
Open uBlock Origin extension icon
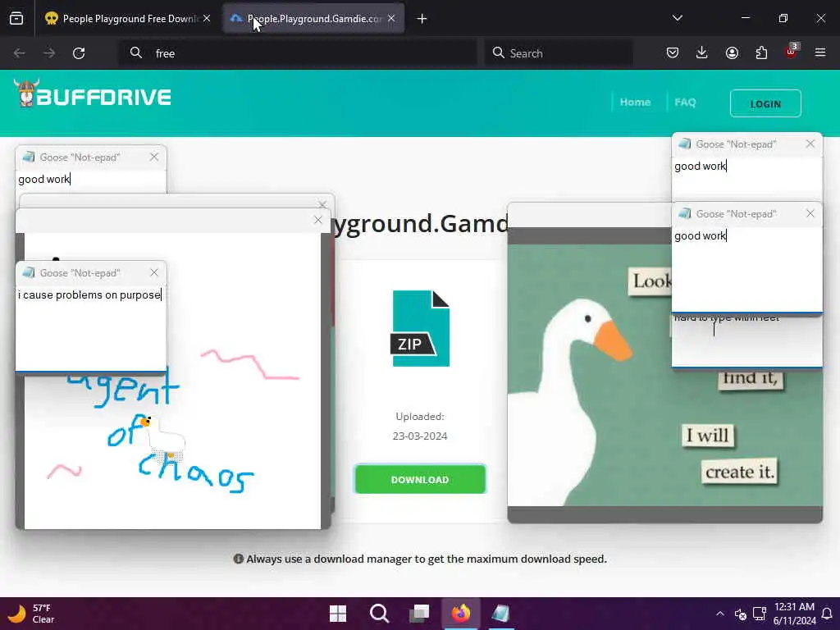791,52
